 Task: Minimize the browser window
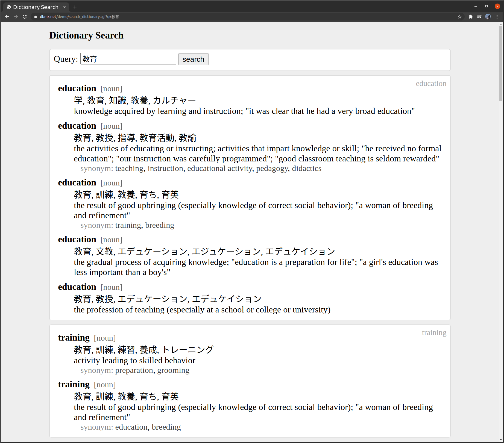click(476, 6)
